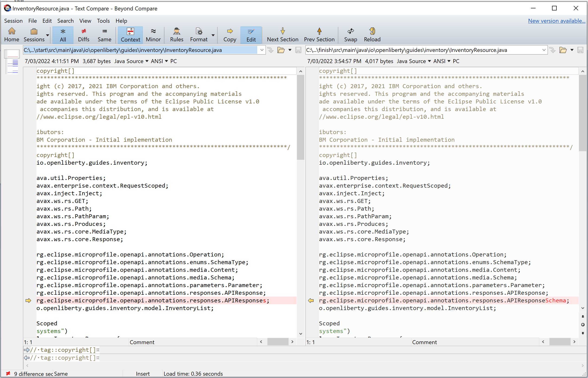Open the Rules settings
The image size is (588, 378).
pos(176,34)
